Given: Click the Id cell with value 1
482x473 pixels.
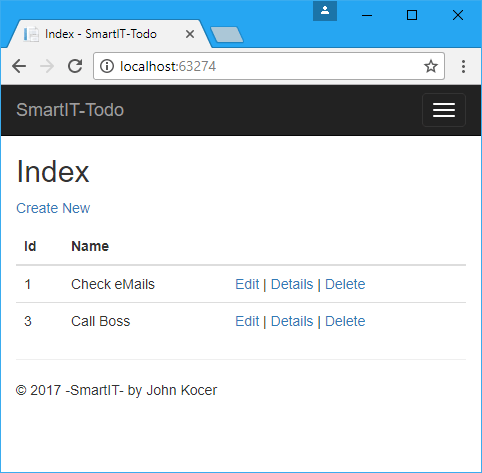Looking at the screenshot, I should tap(28, 284).
